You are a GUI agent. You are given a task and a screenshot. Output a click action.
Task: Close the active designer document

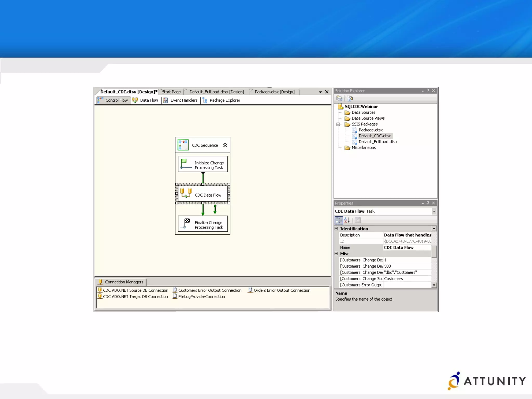pos(327,92)
